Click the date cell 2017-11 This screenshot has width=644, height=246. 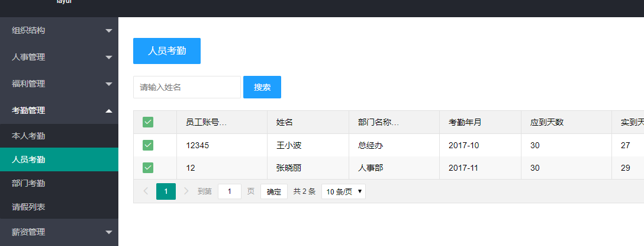pyautogui.click(x=481, y=168)
